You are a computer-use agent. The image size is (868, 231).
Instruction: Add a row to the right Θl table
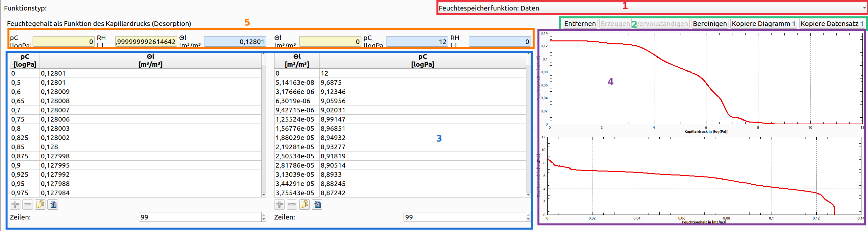coord(279,204)
